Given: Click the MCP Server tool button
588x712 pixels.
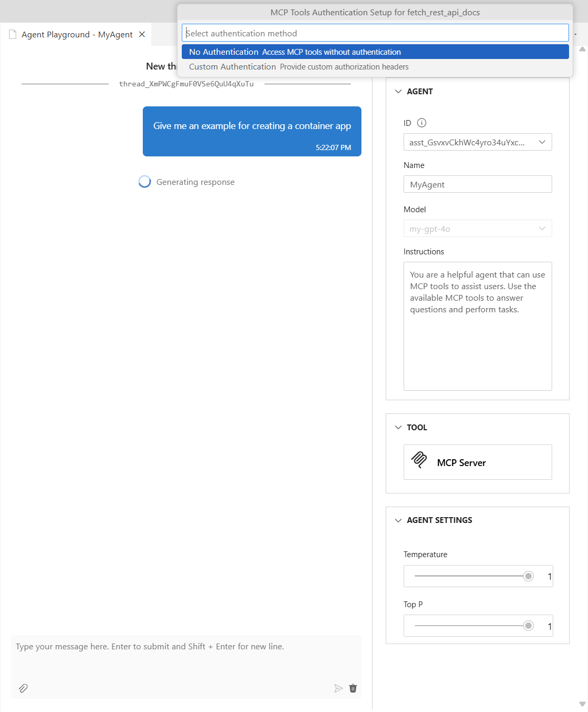Looking at the screenshot, I should tap(477, 462).
